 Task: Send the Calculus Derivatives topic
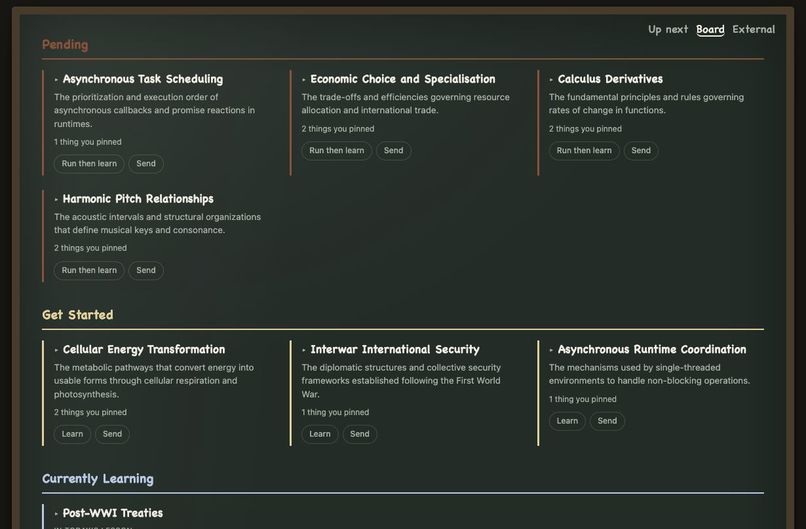(x=641, y=151)
